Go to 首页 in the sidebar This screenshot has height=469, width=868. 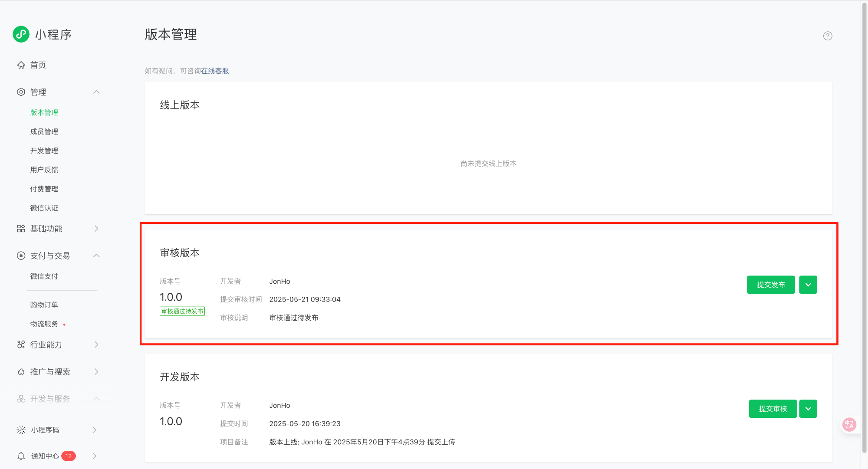pos(38,65)
